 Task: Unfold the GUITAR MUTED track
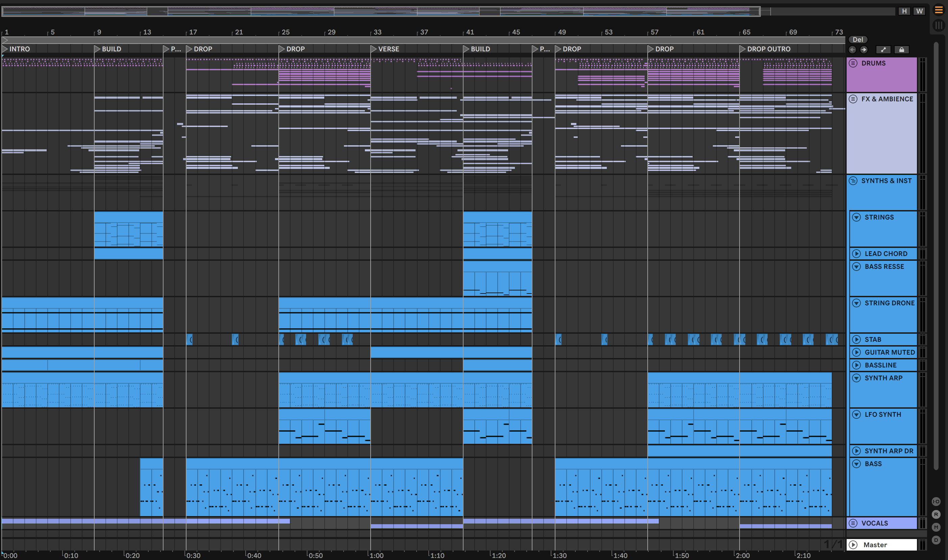click(x=857, y=352)
